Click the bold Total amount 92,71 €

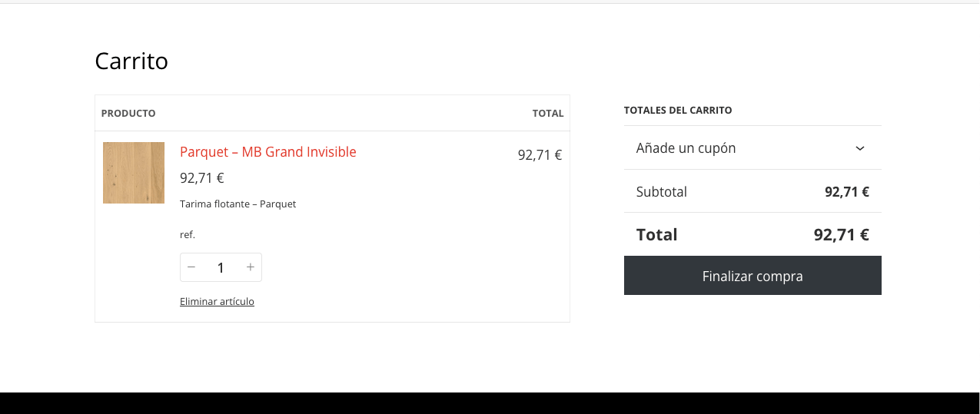(842, 235)
